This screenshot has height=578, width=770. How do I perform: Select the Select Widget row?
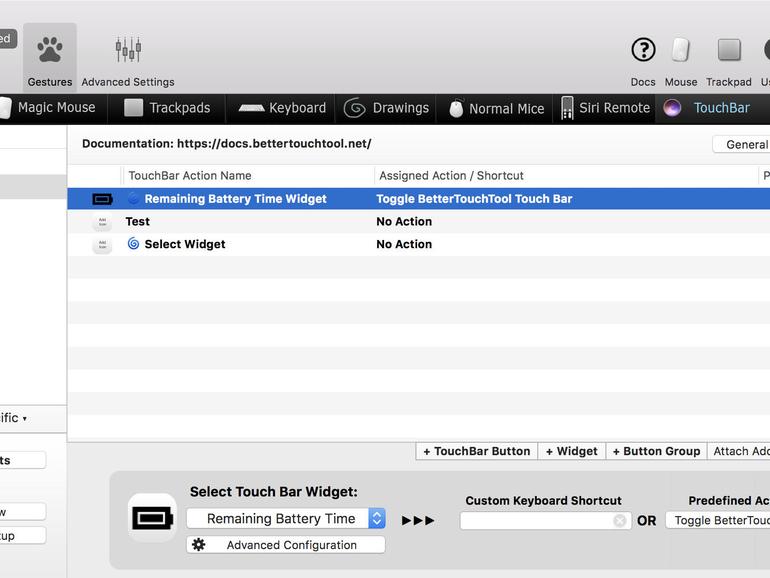[418, 244]
